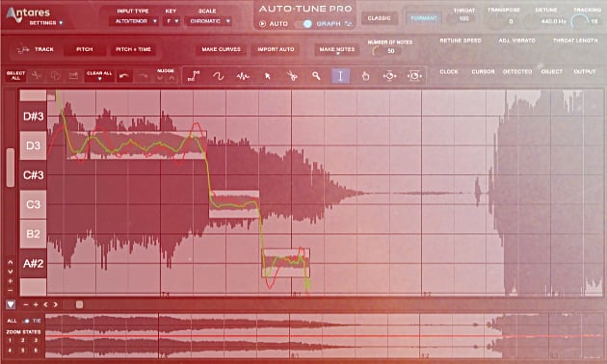The height and width of the screenshot is (364, 607).
Task: Enable Auto mode power button
Action: (x=262, y=24)
